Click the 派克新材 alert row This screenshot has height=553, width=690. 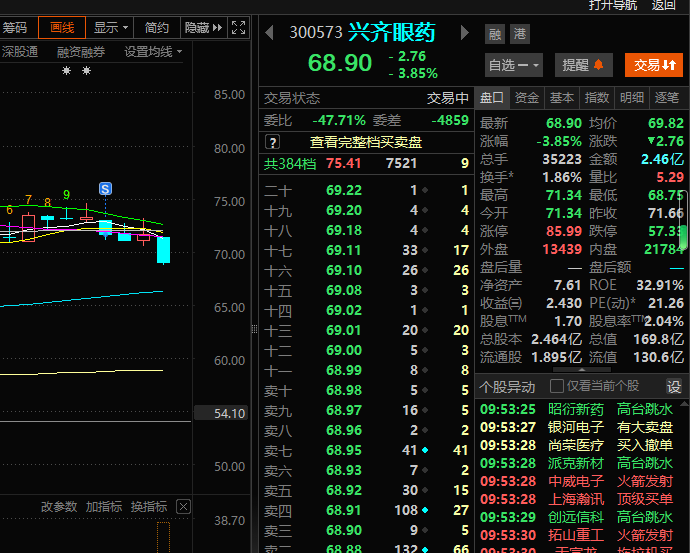point(576,463)
